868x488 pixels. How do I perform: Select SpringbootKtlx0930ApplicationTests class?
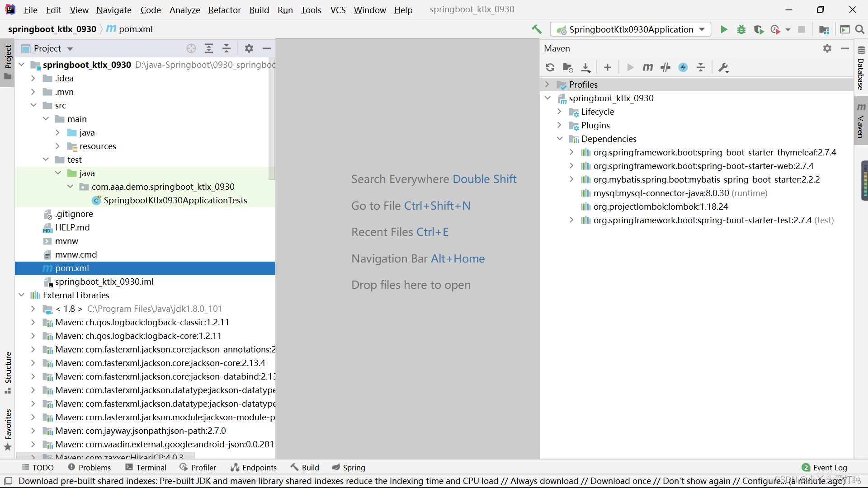(175, 200)
